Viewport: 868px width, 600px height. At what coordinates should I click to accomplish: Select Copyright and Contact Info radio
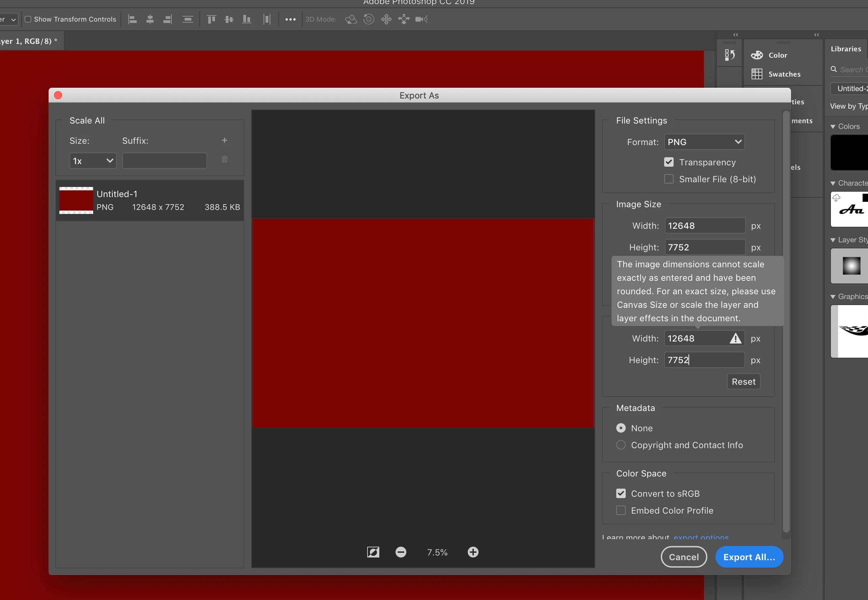[x=621, y=445]
